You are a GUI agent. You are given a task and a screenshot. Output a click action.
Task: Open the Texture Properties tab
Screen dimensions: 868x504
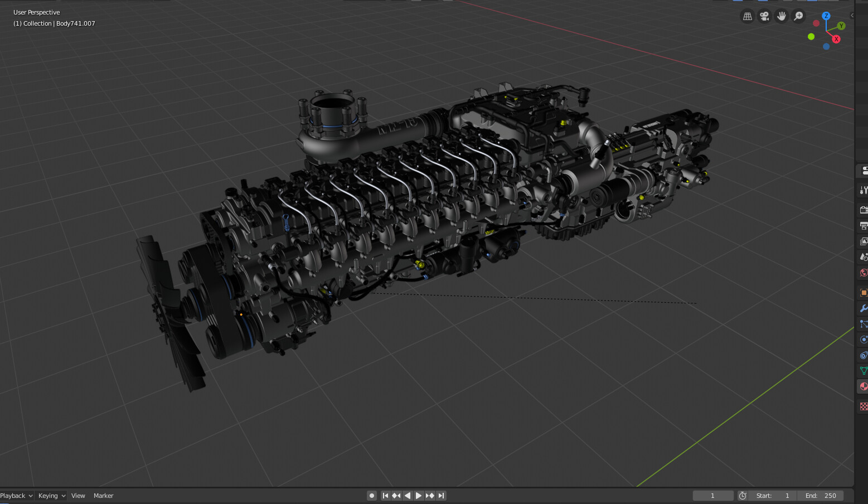coord(863,406)
